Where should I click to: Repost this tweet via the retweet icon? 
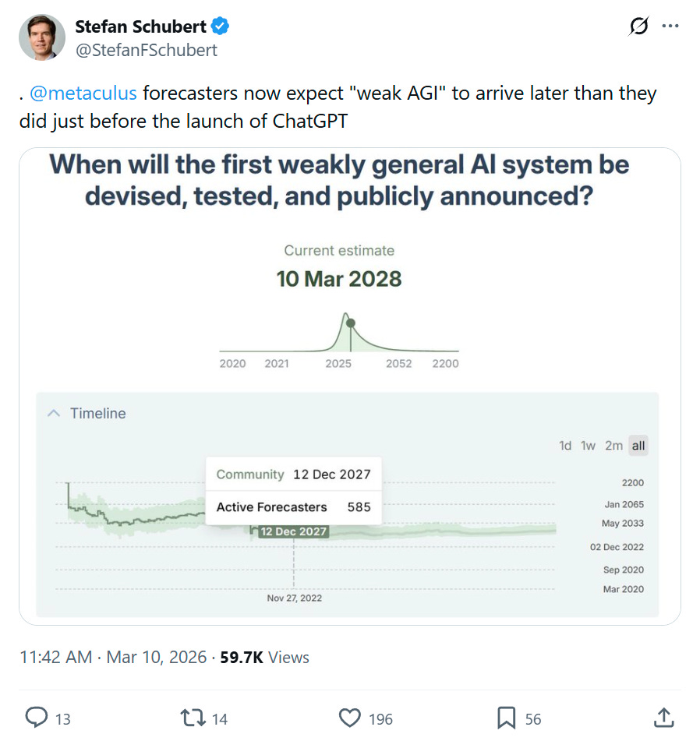pos(193,718)
